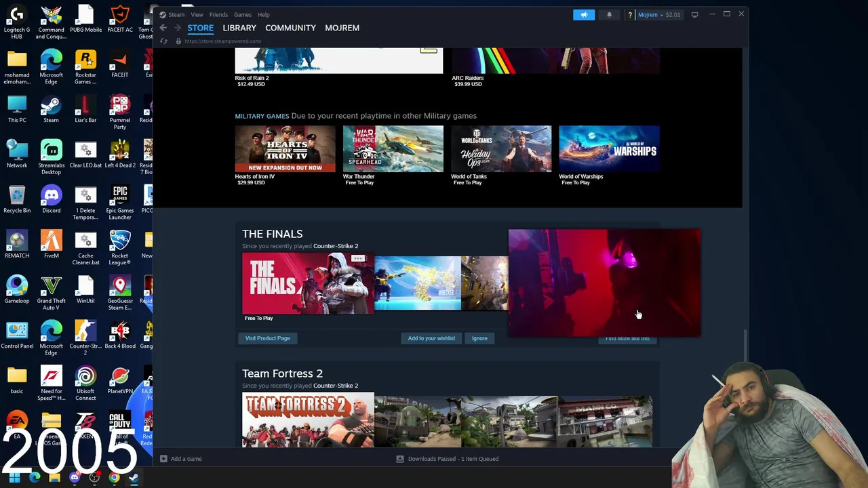The width and height of the screenshot is (868, 488).
Task: Select Recycle Bin on desktop
Action: (17, 200)
